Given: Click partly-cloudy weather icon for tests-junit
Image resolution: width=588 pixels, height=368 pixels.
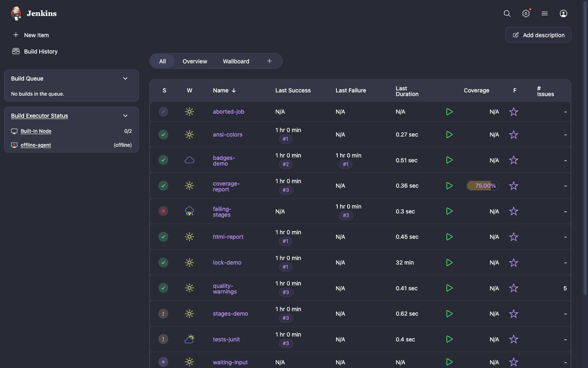Looking at the screenshot, I should point(189,339).
